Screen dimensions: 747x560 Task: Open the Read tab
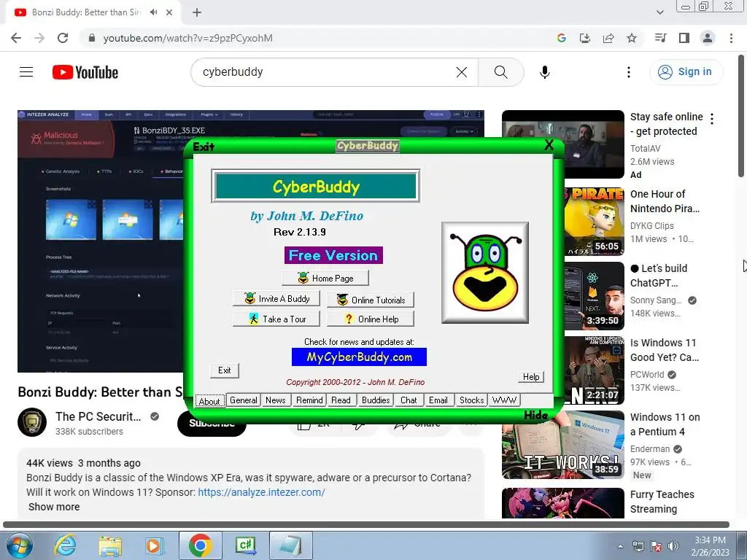341,400
